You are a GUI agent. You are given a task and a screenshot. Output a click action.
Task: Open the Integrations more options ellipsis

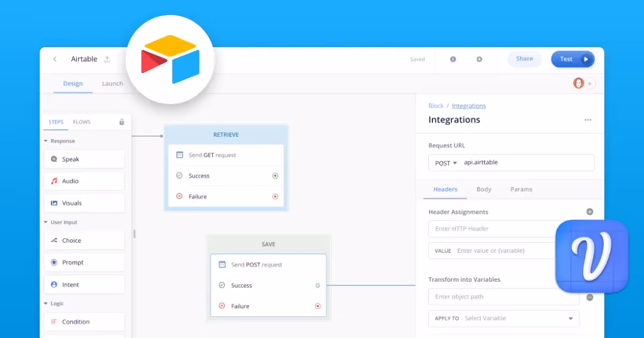coord(588,120)
